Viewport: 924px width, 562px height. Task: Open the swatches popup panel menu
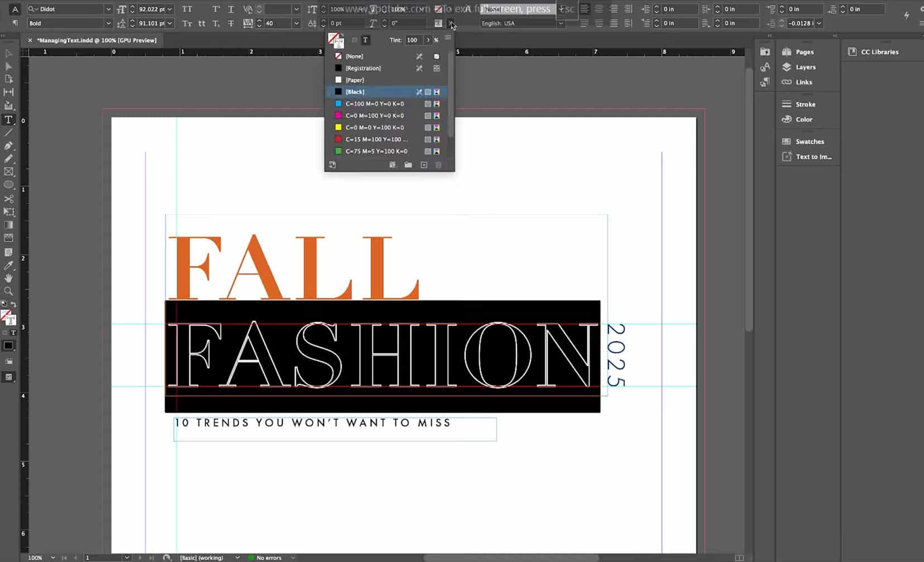(448, 38)
